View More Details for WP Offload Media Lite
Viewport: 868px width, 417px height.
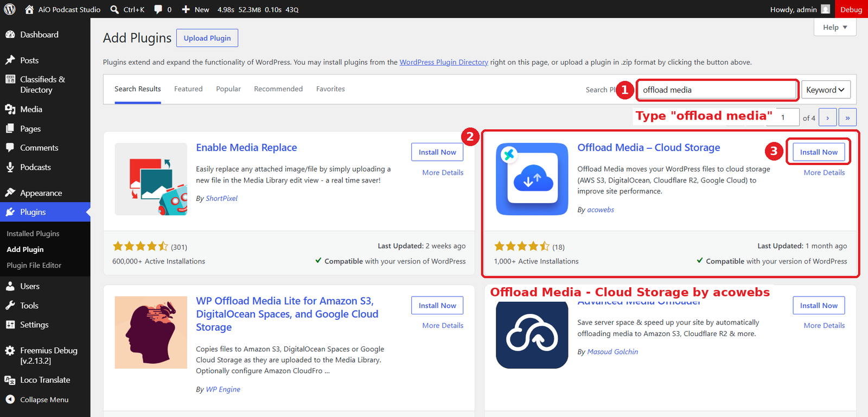443,326
